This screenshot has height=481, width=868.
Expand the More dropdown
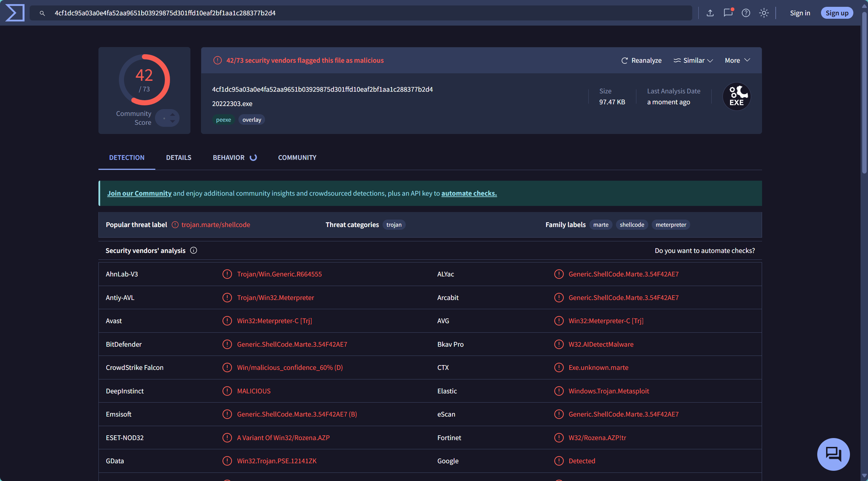738,60
